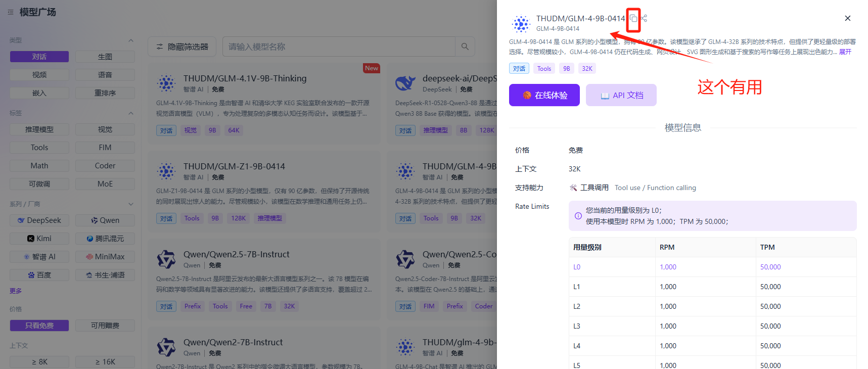Filter by Qwen vendor

tap(105, 220)
